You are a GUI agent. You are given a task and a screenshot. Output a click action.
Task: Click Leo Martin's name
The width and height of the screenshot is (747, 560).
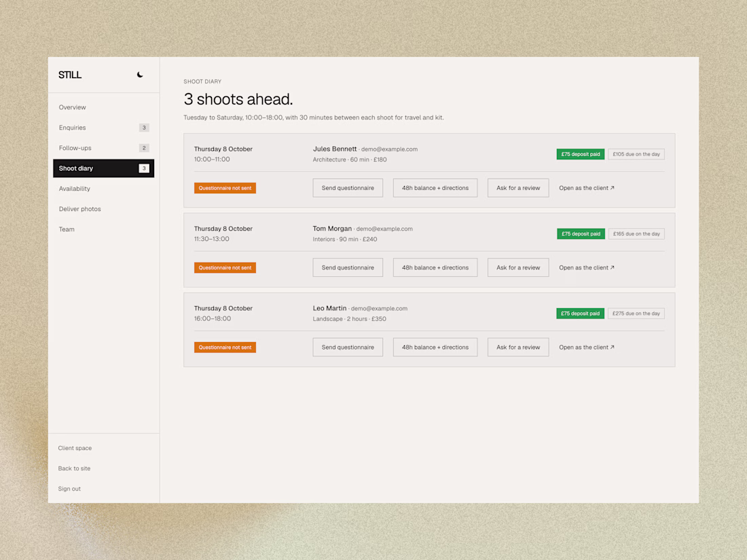[329, 308]
